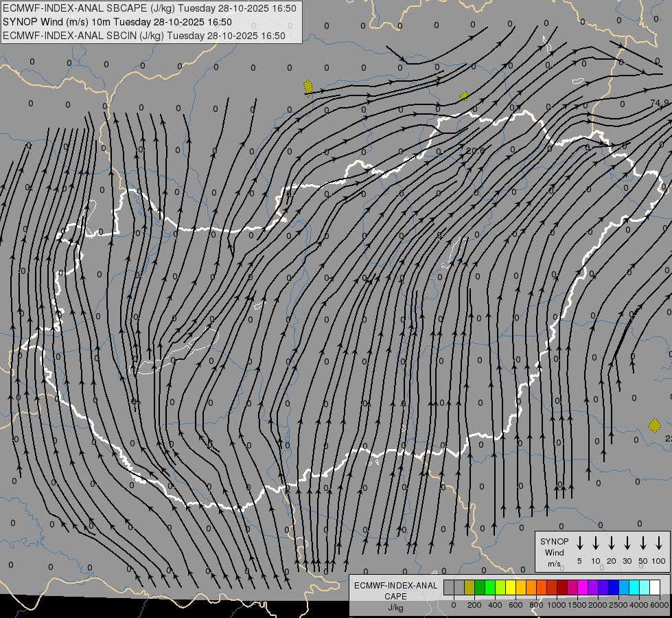Click the 10 m/s wind arrow in legend

click(595, 543)
